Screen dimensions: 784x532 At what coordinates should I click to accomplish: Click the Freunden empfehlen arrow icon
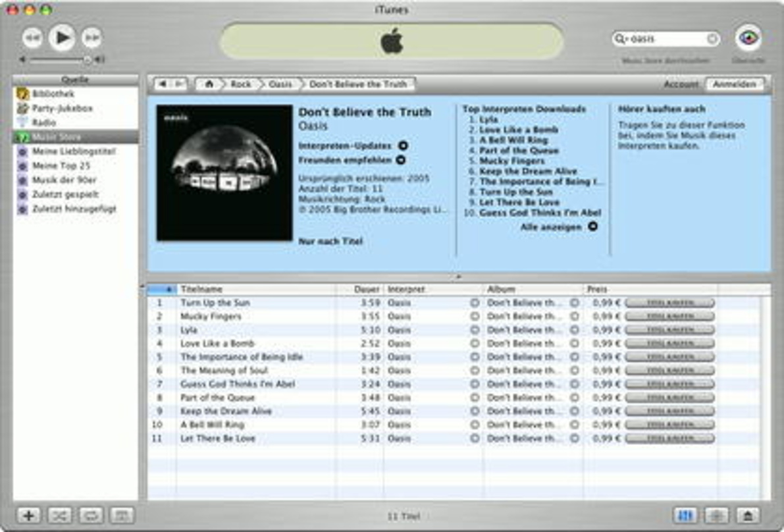(x=400, y=160)
